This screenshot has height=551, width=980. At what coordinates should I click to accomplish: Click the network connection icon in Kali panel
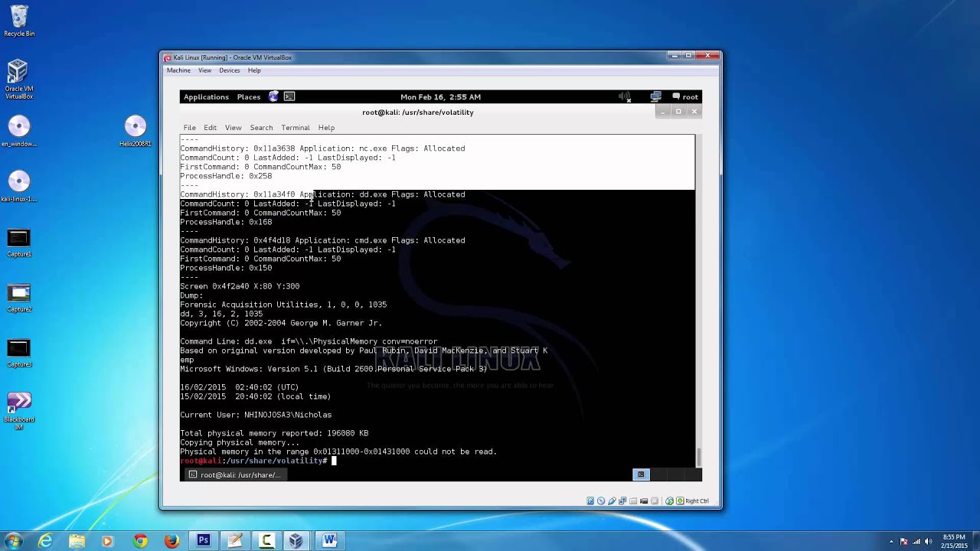point(655,97)
